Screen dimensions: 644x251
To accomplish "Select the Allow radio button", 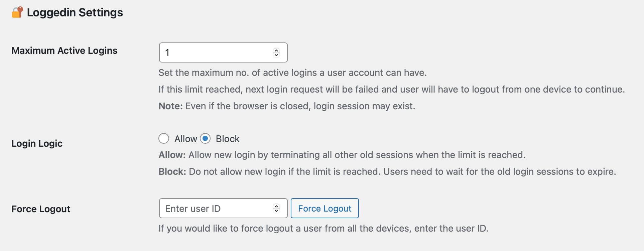I will pos(164,138).
